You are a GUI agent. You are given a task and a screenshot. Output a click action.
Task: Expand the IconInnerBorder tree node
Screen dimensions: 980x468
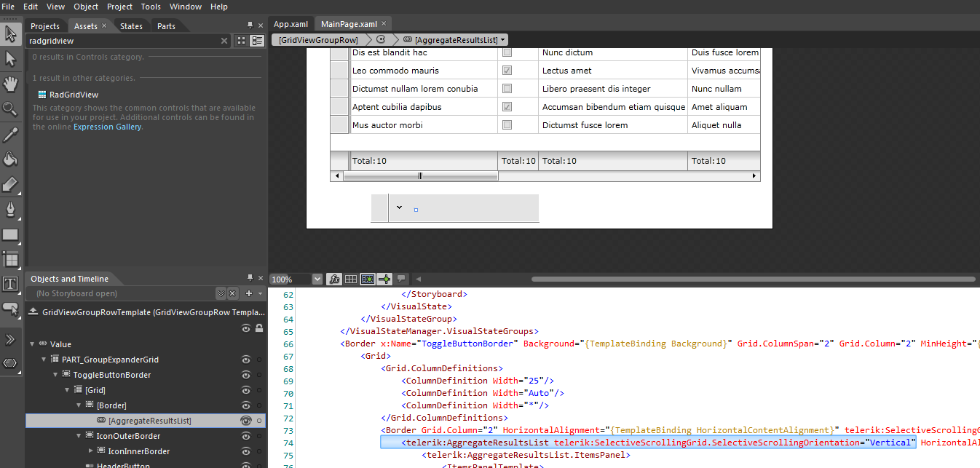(x=91, y=451)
